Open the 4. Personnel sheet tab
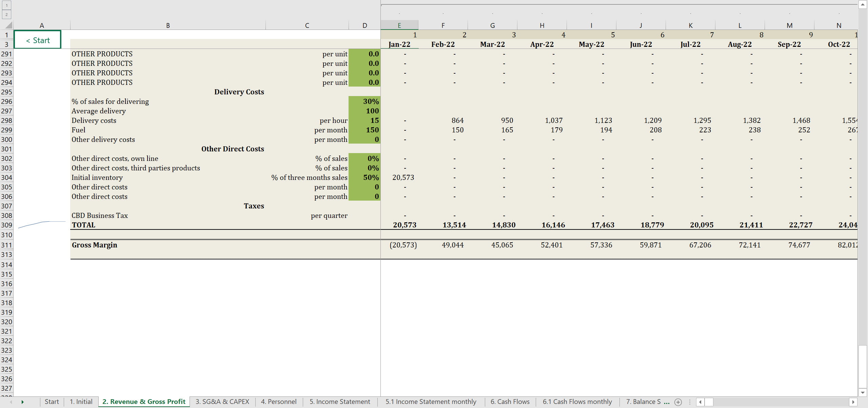The width and height of the screenshot is (868, 408). (278, 402)
